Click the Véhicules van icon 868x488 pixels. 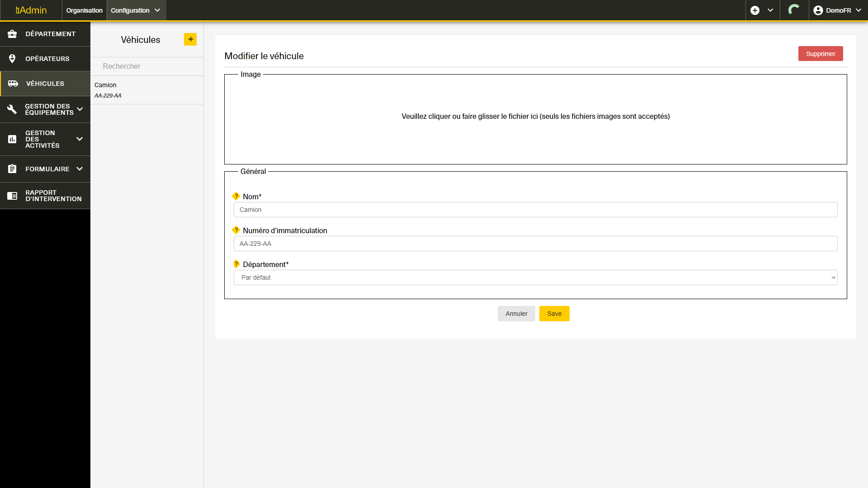[13, 84]
